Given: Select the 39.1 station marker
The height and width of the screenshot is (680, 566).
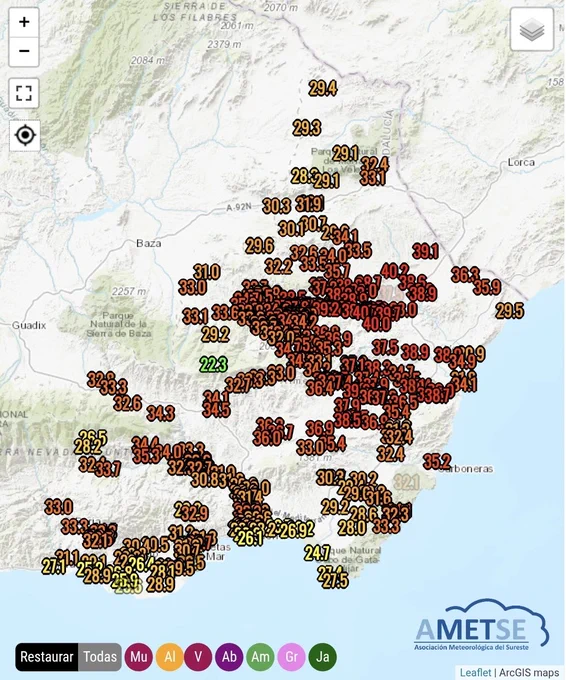Looking at the screenshot, I should pos(425,251).
